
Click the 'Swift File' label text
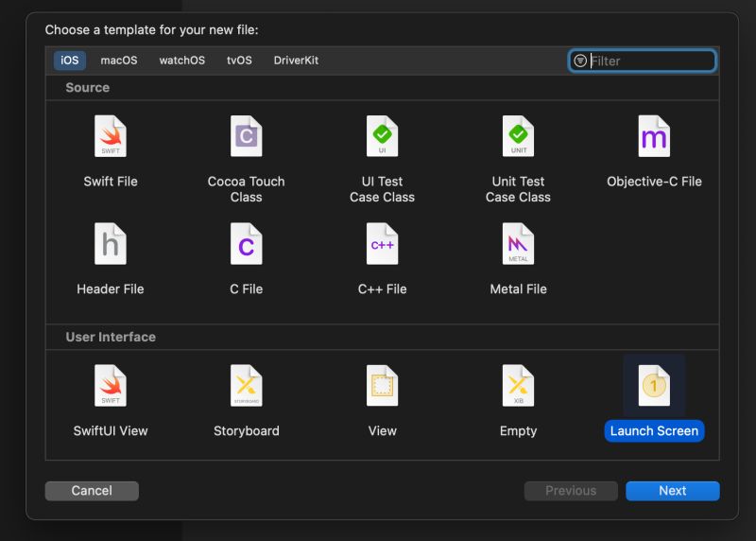tap(111, 182)
